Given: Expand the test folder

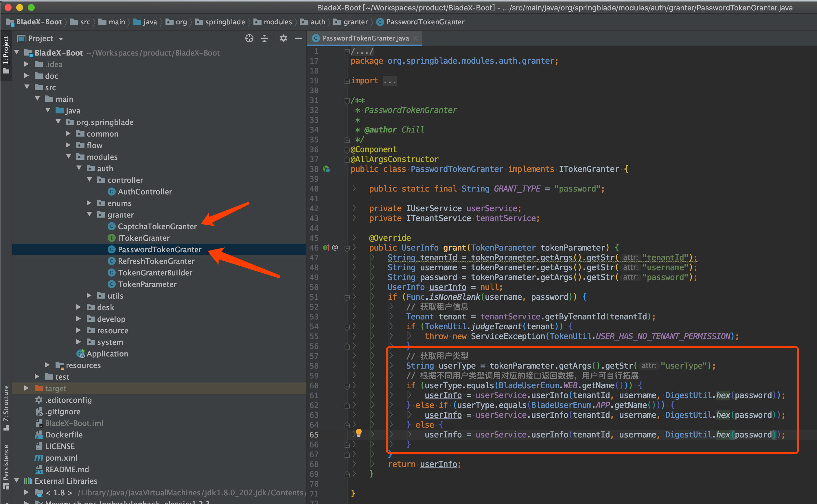Looking at the screenshot, I should tap(37, 376).
